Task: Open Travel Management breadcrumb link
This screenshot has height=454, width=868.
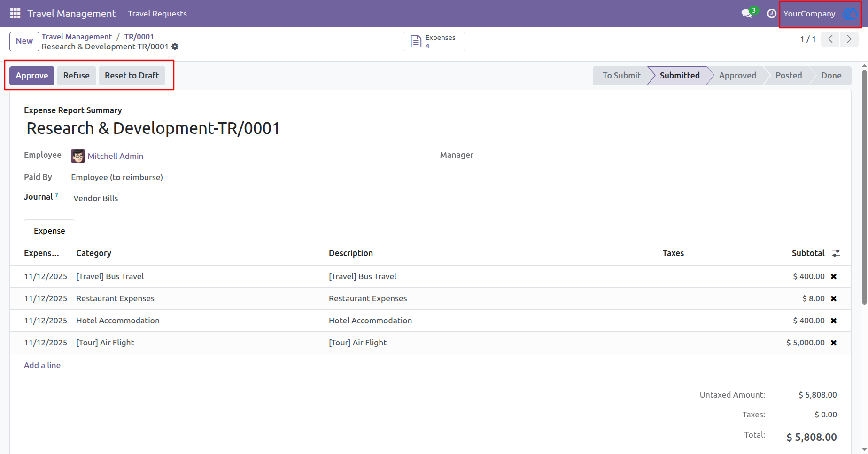Action: point(77,37)
